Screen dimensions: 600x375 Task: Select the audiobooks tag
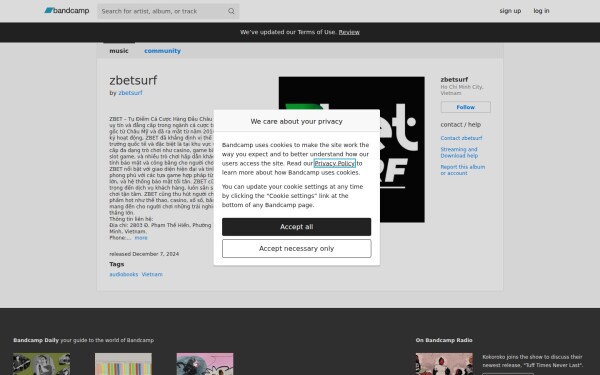tap(124, 274)
